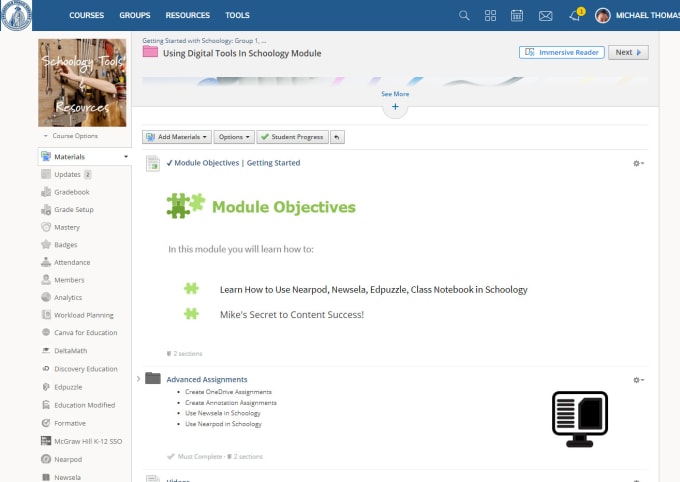Image resolution: width=680 pixels, height=482 pixels.
Task: Open the Courses menu
Action: pyautogui.click(x=86, y=15)
